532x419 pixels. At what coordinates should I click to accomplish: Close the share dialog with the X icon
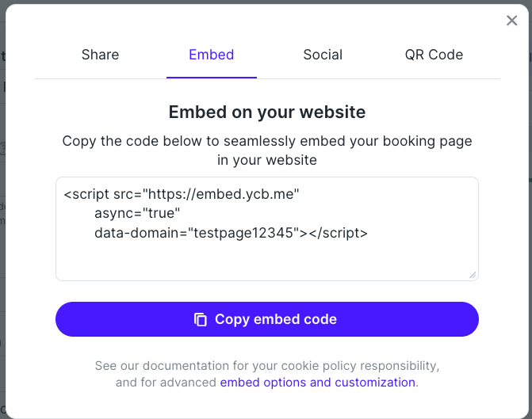[x=511, y=21]
